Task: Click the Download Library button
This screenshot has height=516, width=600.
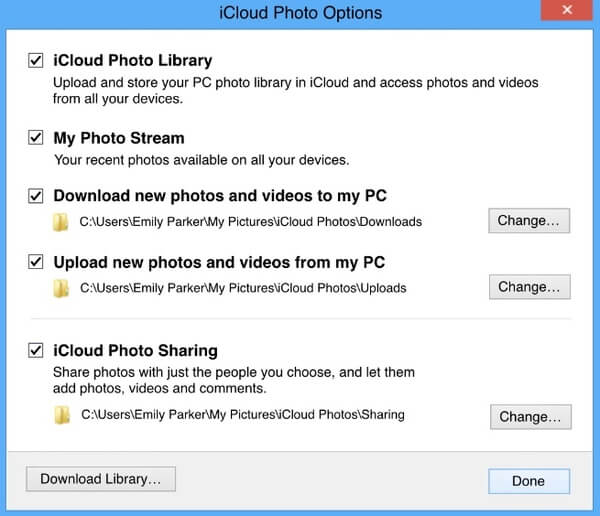Action: tap(101, 480)
